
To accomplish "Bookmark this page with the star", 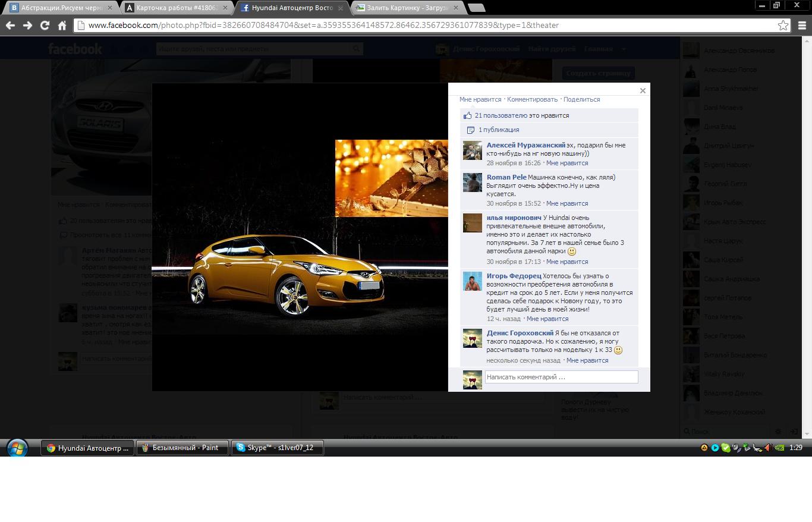I will (783, 26).
